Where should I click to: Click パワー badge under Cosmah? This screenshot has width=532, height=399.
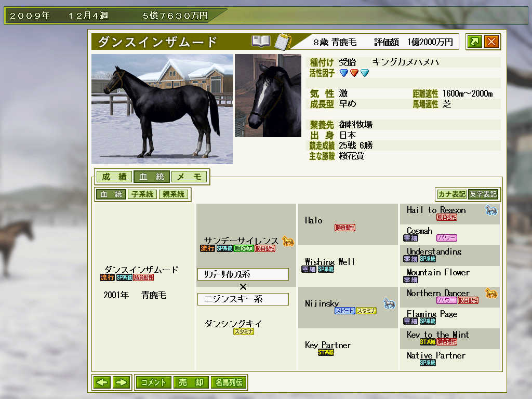(x=446, y=238)
